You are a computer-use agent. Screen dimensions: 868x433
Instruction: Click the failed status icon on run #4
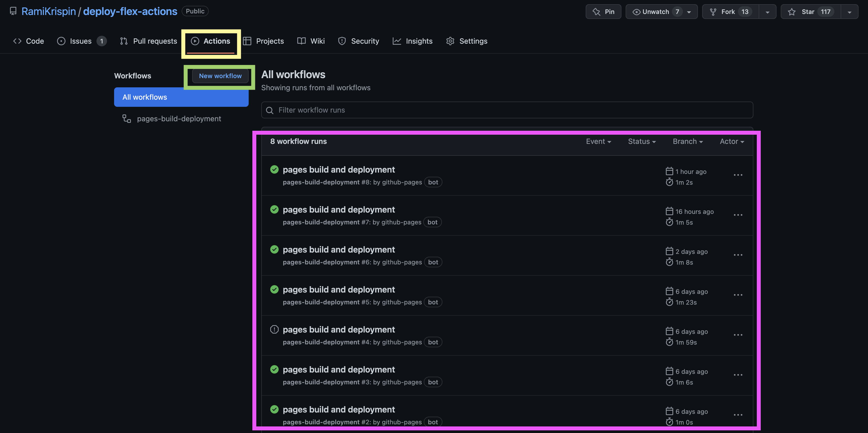pyautogui.click(x=274, y=329)
